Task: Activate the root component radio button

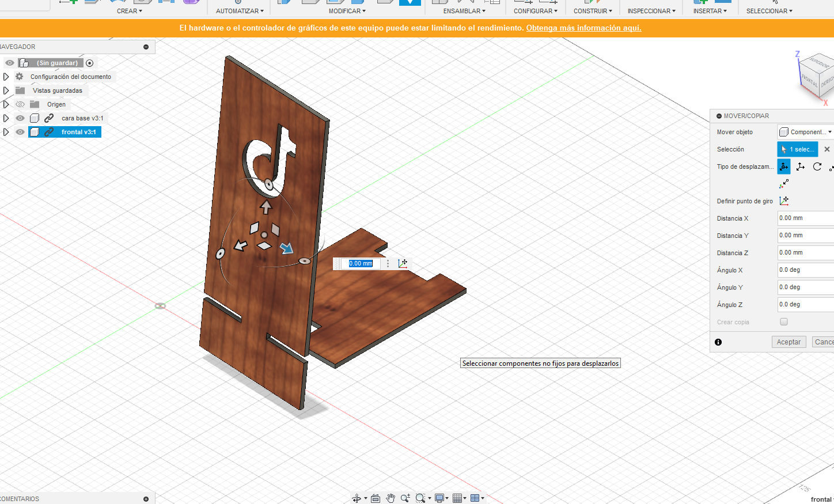Action: click(89, 63)
